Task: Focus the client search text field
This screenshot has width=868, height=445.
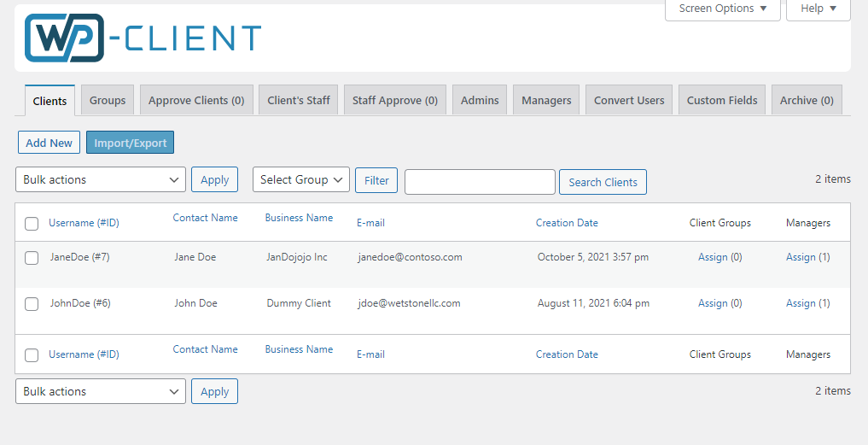Action: pyautogui.click(x=480, y=182)
